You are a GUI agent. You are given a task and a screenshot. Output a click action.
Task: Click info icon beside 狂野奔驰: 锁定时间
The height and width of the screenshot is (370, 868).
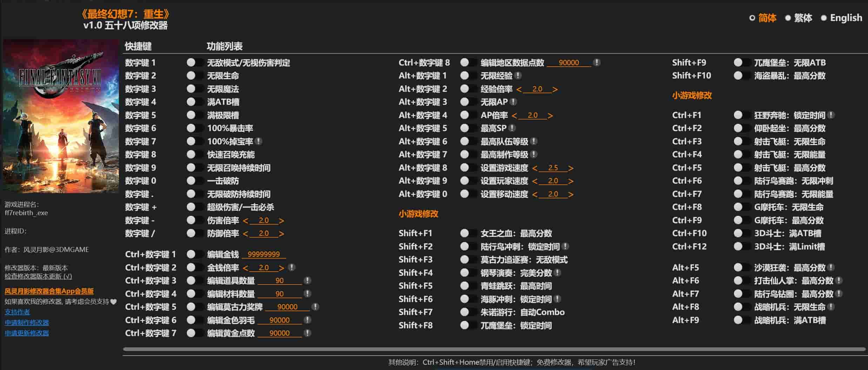831,115
